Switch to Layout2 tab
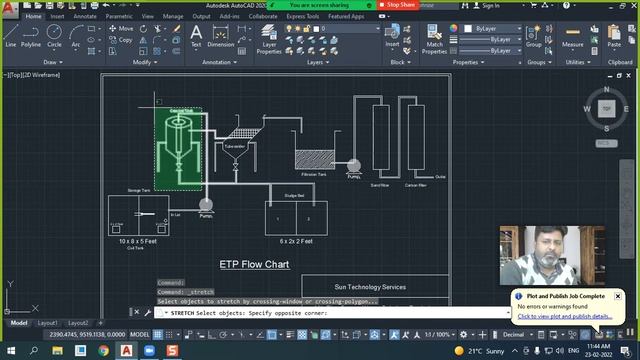Viewport: 640px width, 360px height. (x=78, y=323)
